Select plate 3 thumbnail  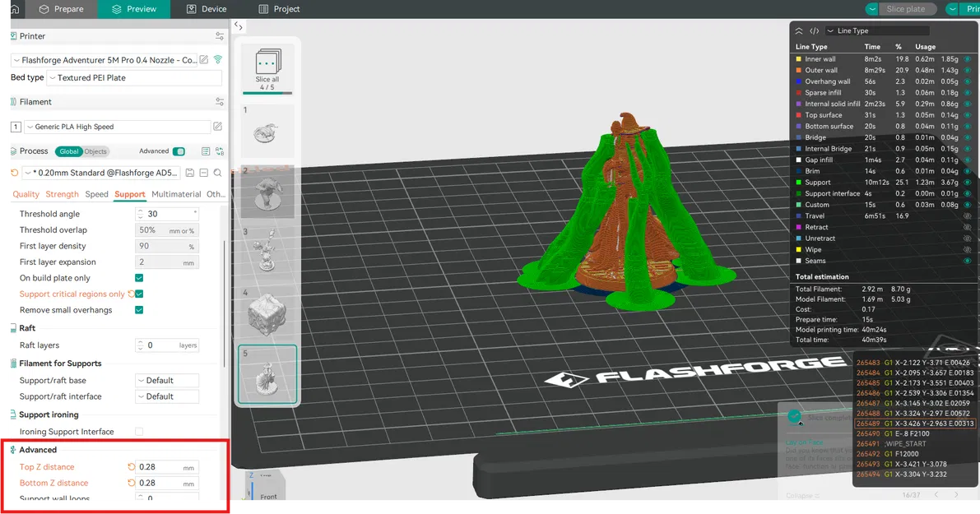[x=267, y=251]
